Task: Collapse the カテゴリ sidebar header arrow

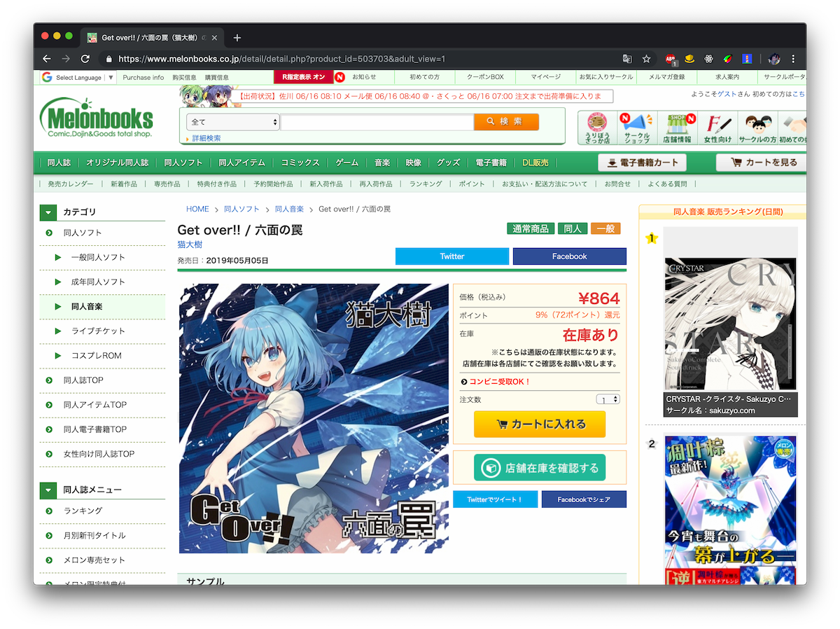Action: (48, 212)
